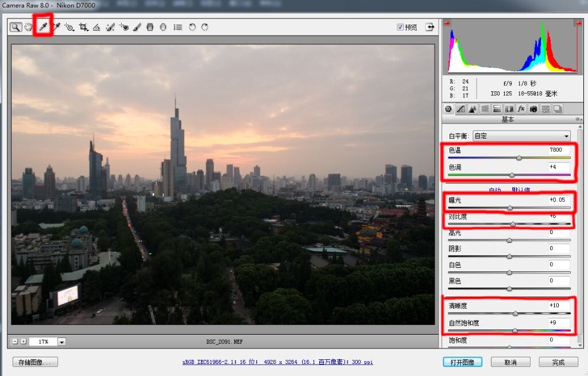The height and width of the screenshot is (376, 588).
Task: Open the HSL / Grayscale panel tab
Action: coord(485,109)
